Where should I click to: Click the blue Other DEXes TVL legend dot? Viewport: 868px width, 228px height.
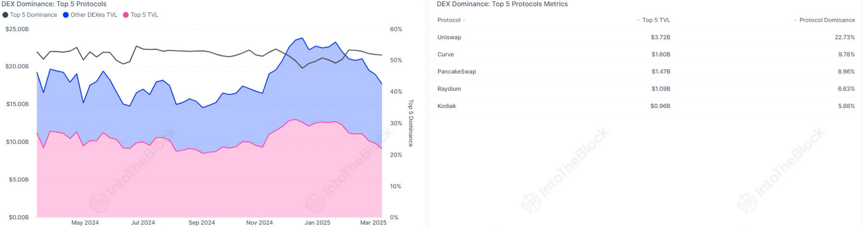tap(66, 15)
